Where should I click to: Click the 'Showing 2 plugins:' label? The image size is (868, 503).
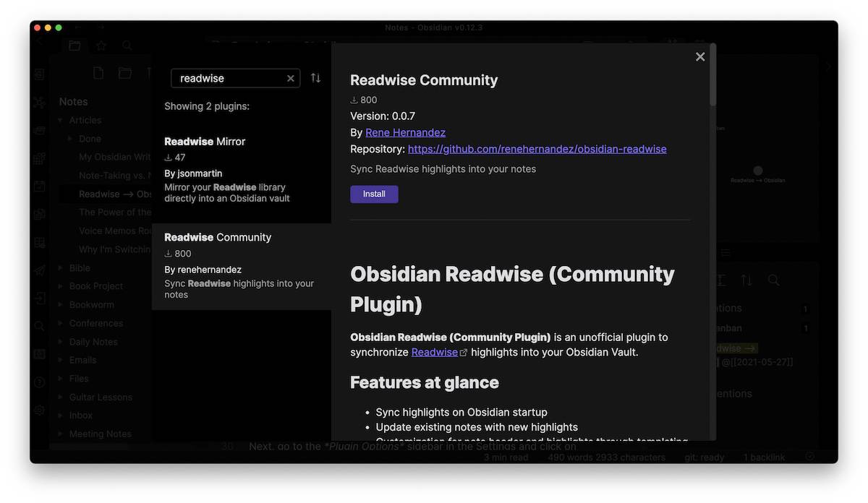[x=207, y=106]
